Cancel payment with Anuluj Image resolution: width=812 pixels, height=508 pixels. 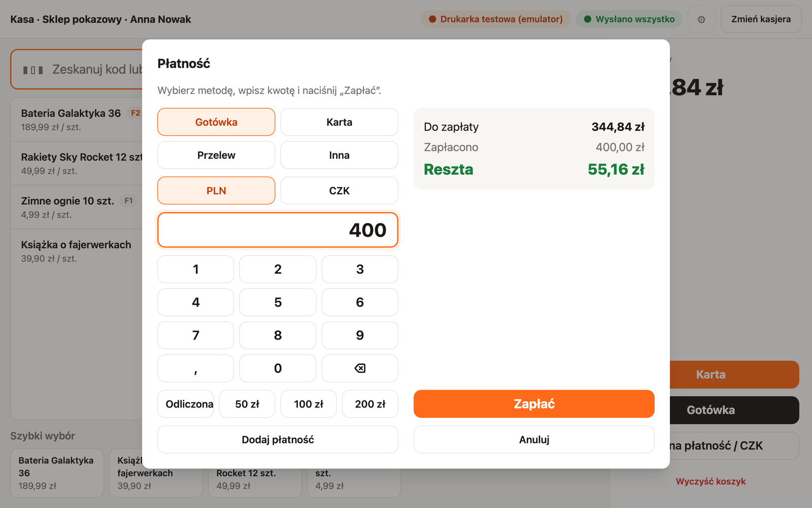click(534, 439)
